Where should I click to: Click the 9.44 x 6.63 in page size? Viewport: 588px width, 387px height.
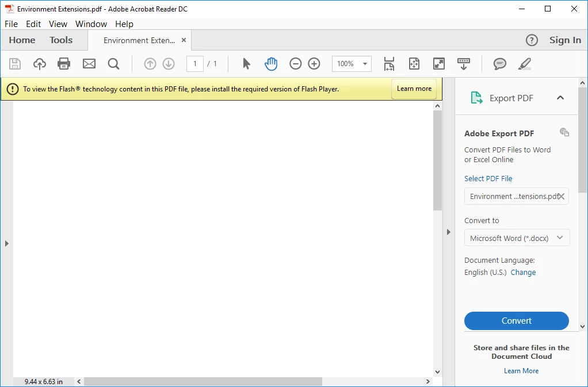tap(44, 381)
